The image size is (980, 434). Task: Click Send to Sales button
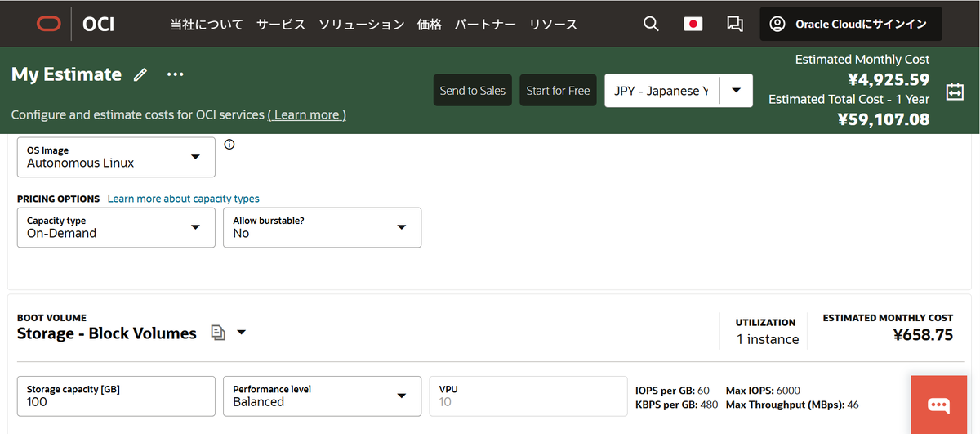tap(473, 91)
